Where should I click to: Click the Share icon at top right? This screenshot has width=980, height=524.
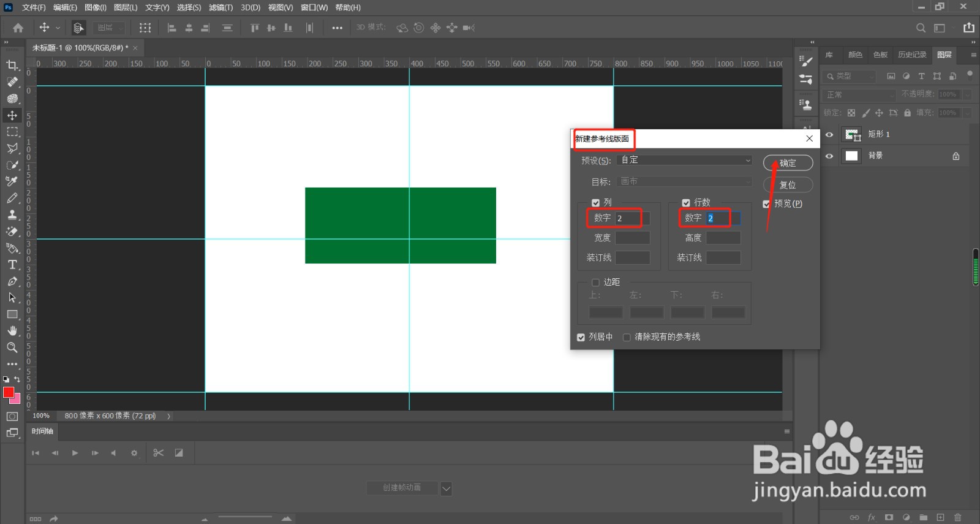(x=968, y=28)
